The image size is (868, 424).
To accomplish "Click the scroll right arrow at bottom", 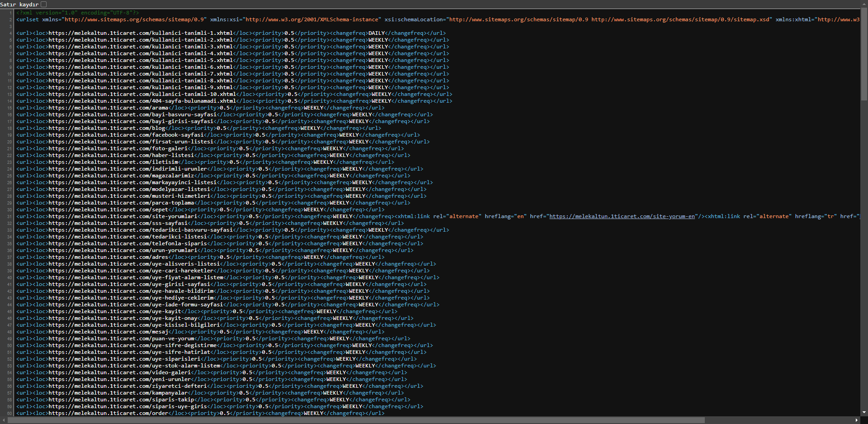I will pyautogui.click(x=857, y=420).
